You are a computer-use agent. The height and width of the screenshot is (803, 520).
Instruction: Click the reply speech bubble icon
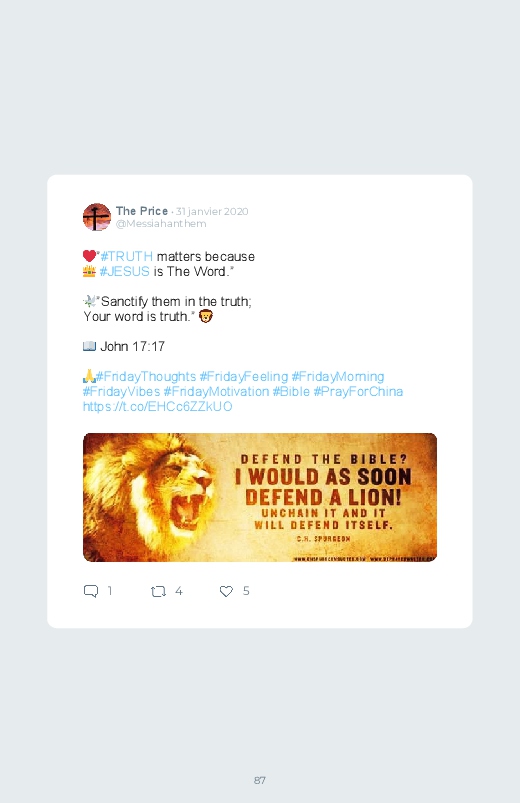click(91, 591)
